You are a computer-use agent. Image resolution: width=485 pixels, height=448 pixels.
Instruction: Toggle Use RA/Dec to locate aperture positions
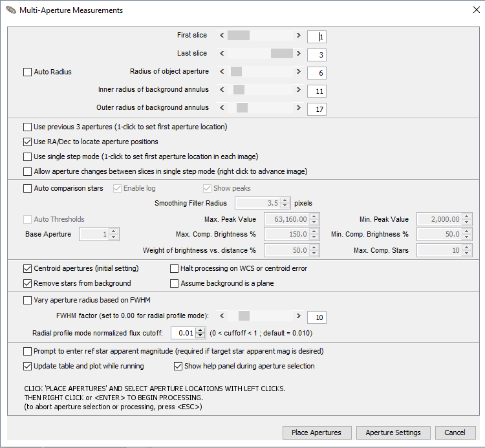[x=27, y=142]
